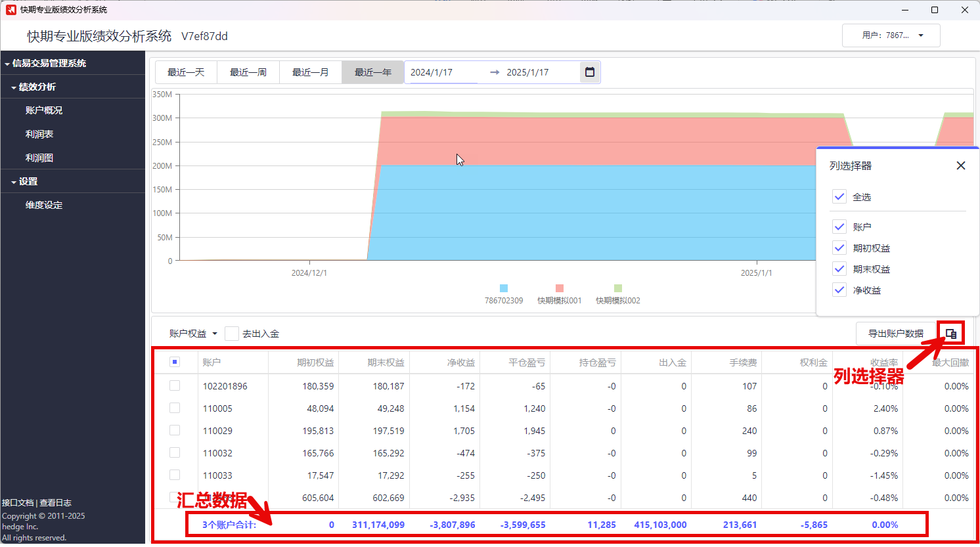Select the row checkbox for account 110029
Screen dimensions: 980x547
tap(175, 430)
